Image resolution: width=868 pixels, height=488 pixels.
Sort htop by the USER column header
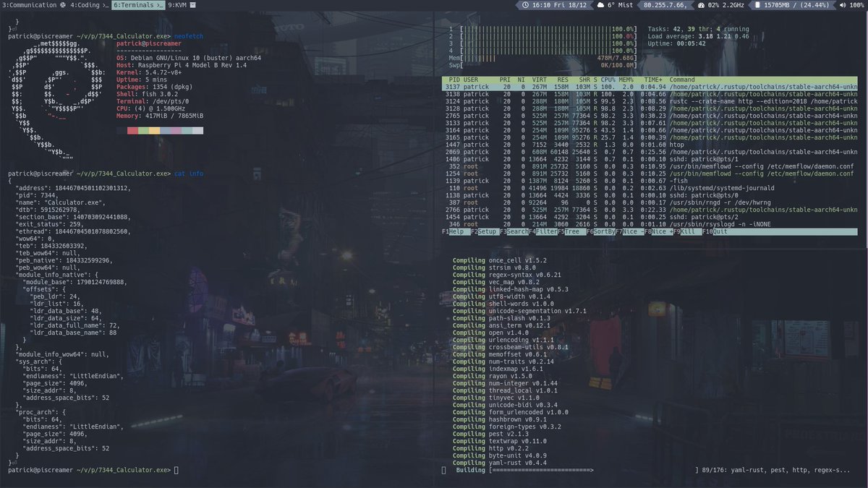(472, 80)
